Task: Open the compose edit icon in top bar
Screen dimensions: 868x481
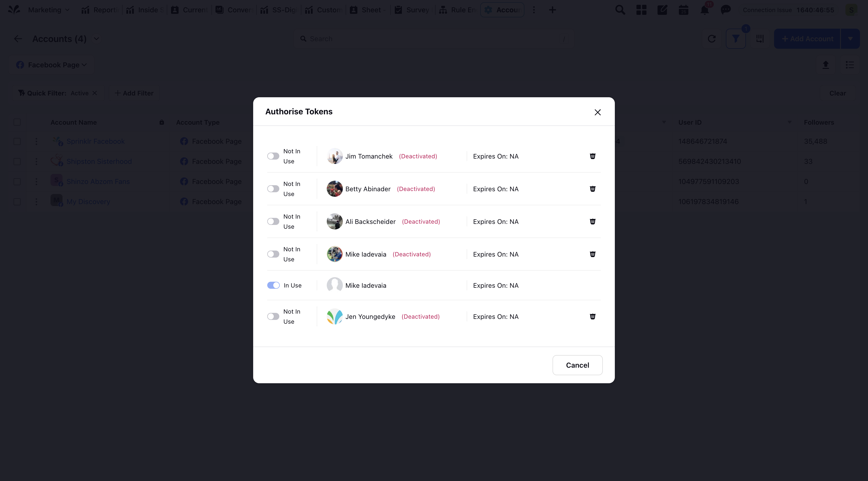Action: click(x=662, y=10)
